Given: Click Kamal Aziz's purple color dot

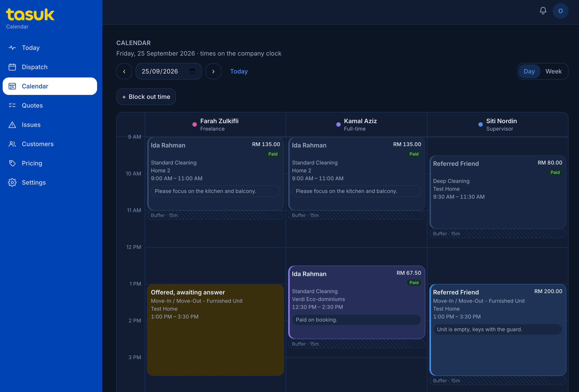Looking at the screenshot, I should coord(338,125).
